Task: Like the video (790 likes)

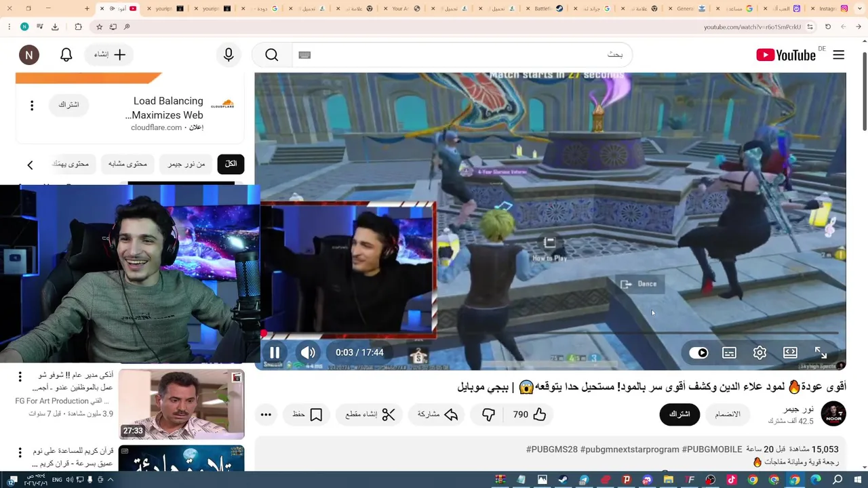Action: 530,414
